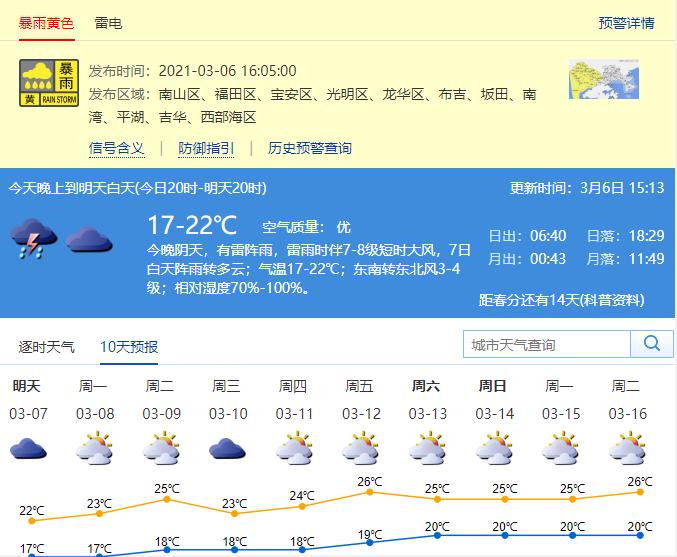
Task: Select the 03-10 overcast weather icon
Action: click(227, 448)
